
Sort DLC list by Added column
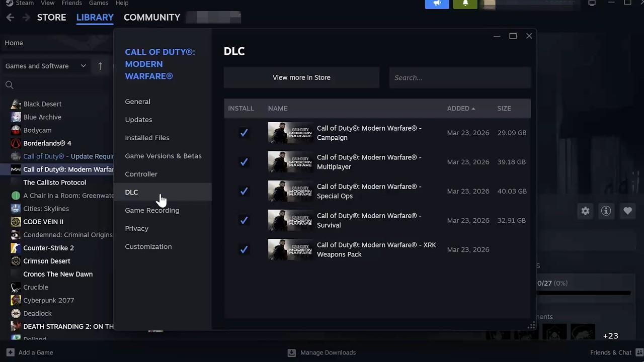click(x=461, y=109)
